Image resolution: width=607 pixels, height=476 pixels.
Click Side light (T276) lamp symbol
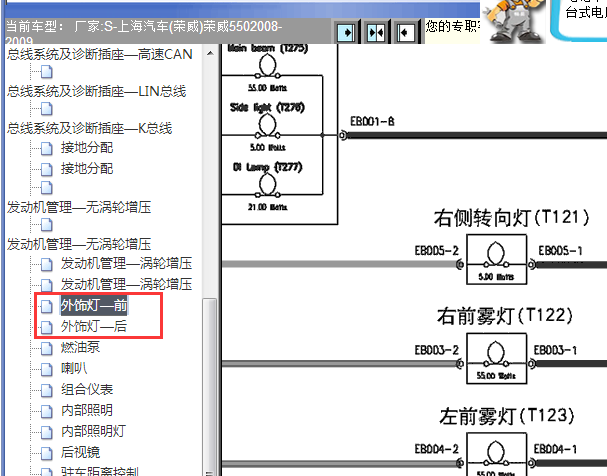pos(267,126)
